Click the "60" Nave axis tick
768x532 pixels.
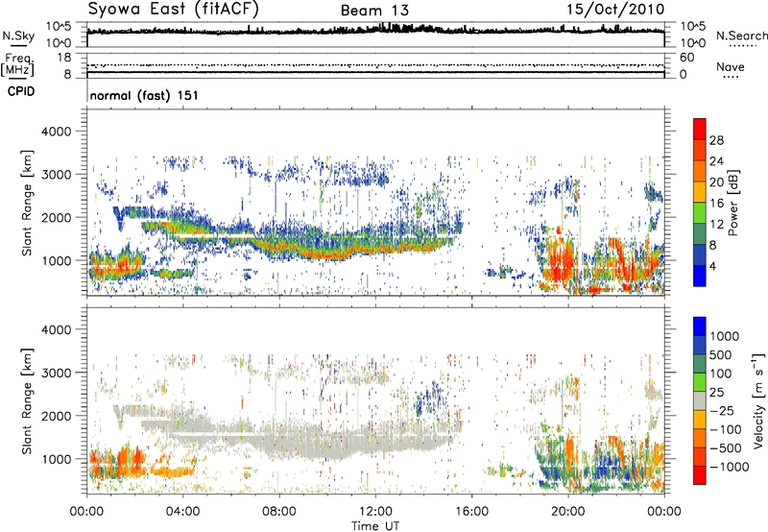click(x=687, y=58)
